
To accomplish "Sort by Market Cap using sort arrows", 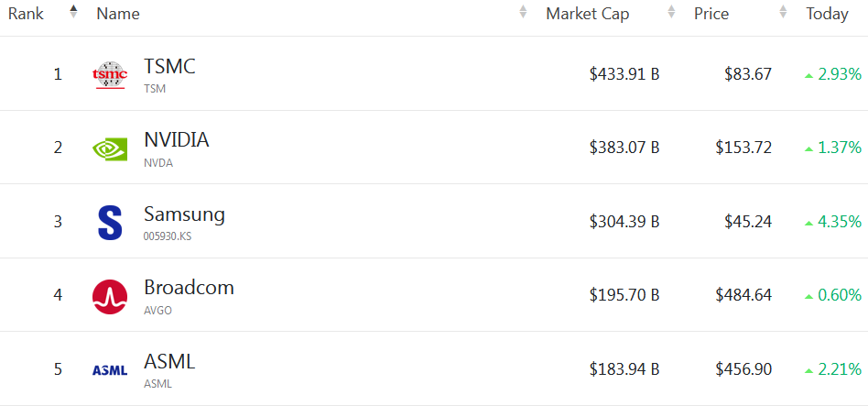I will tap(671, 13).
